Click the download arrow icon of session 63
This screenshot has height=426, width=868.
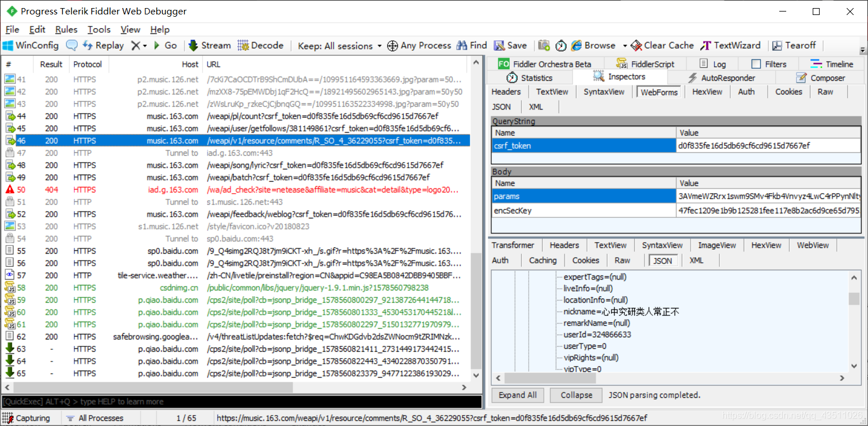[x=10, y=349]
